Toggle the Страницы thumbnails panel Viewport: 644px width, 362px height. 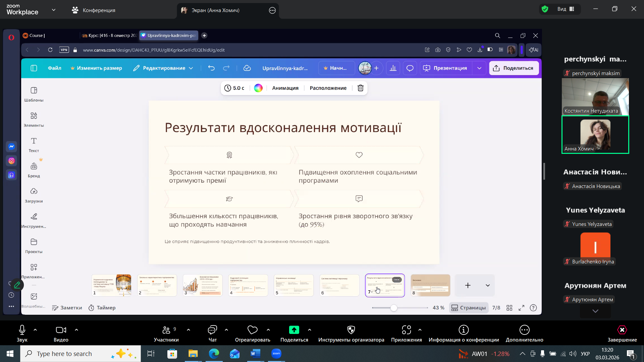tap(469, 308)
